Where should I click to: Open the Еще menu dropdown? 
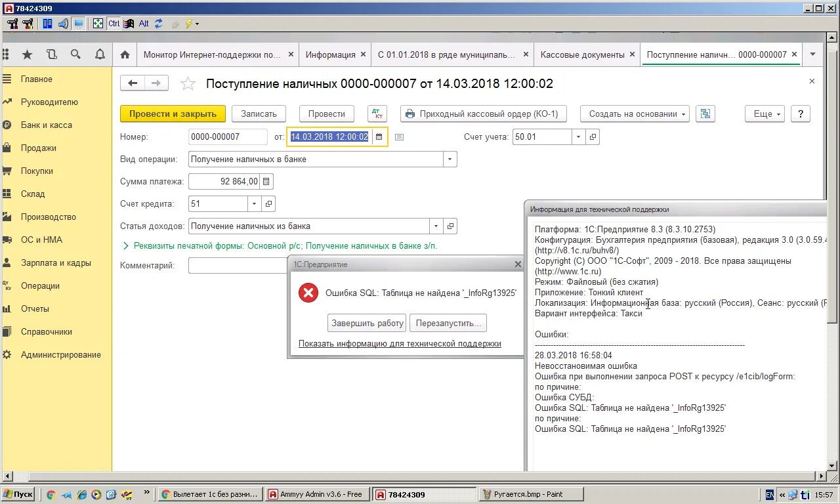(765, 114)
